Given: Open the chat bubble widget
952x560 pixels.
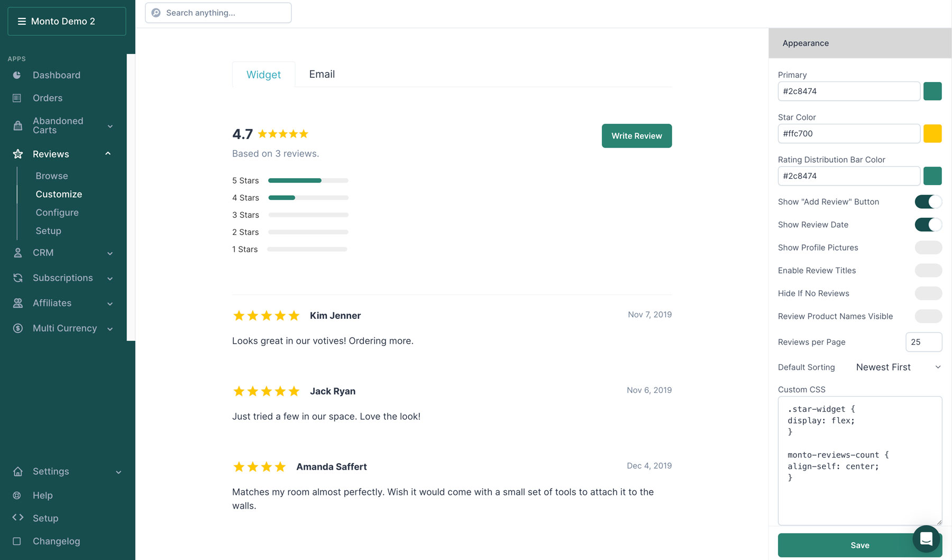Looking at the screenshot, I should click(x=926, y=539).
